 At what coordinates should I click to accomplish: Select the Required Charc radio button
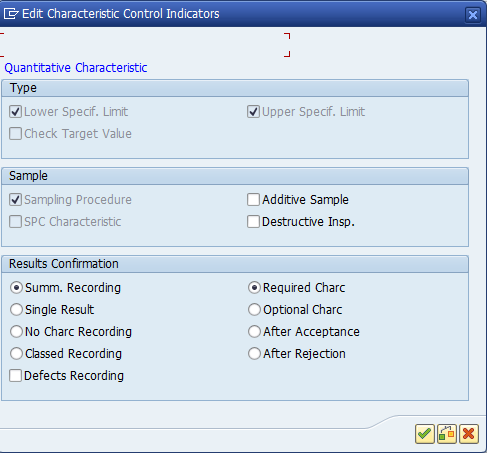coord(254,288)
